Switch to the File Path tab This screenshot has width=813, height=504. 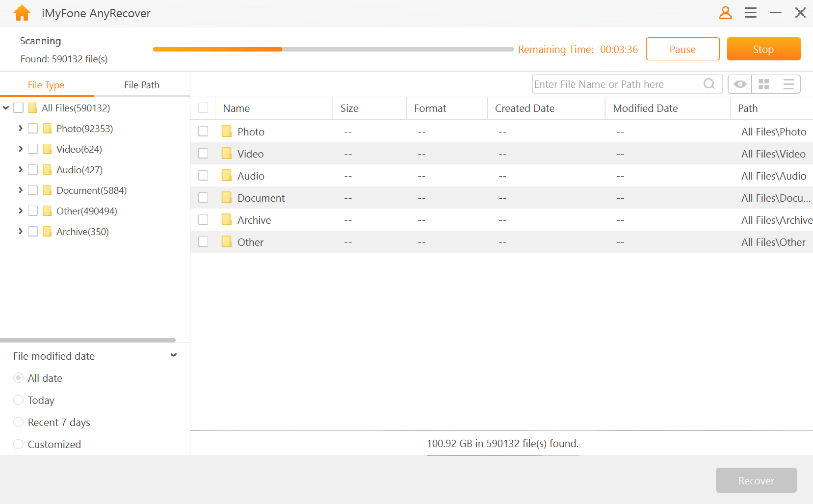(x=141, y=84)
